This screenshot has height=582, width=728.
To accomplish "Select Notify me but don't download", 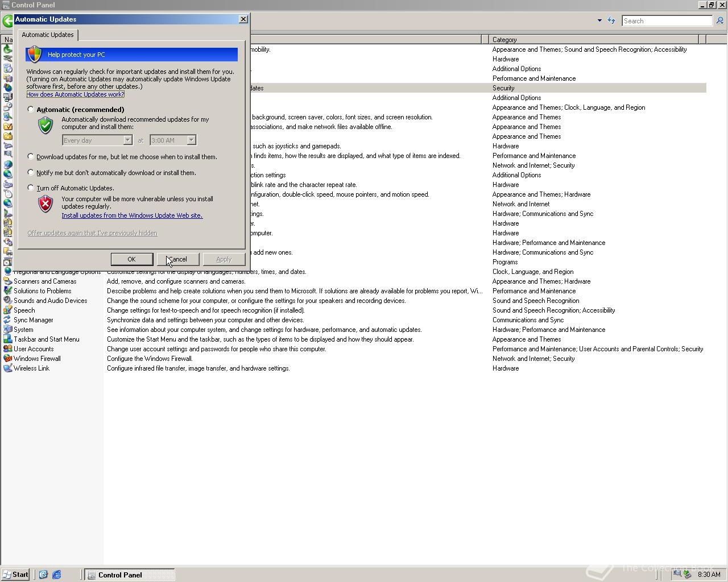I will 31,172.
